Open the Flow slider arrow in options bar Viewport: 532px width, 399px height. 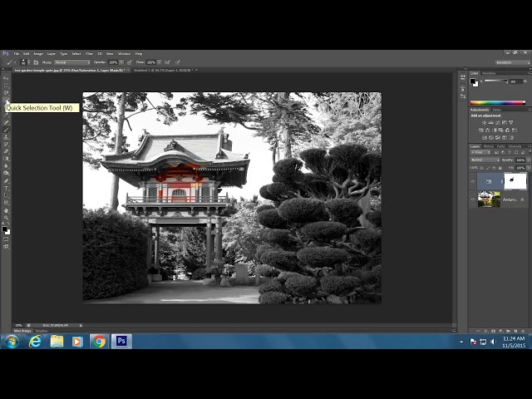159,62
